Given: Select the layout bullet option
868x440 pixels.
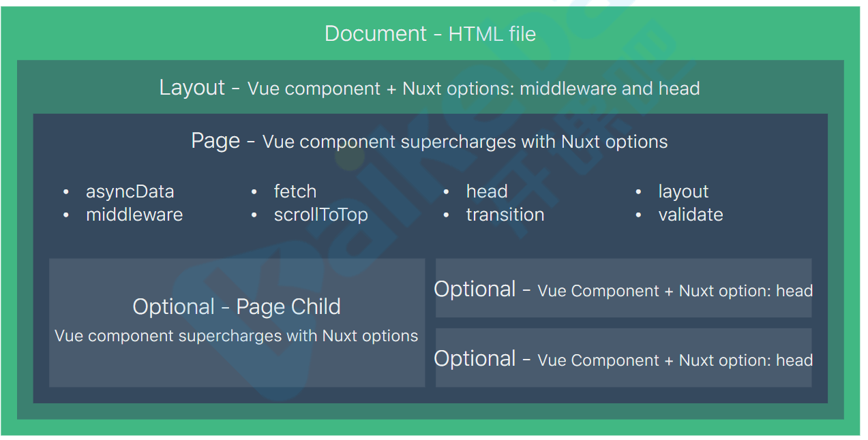Looking at the screenshot, I should 683,191.
